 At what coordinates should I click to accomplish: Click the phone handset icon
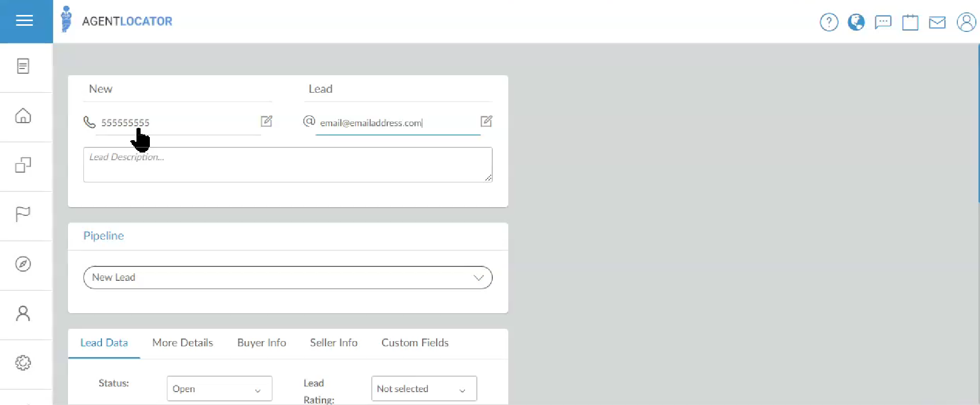(90, 122)
